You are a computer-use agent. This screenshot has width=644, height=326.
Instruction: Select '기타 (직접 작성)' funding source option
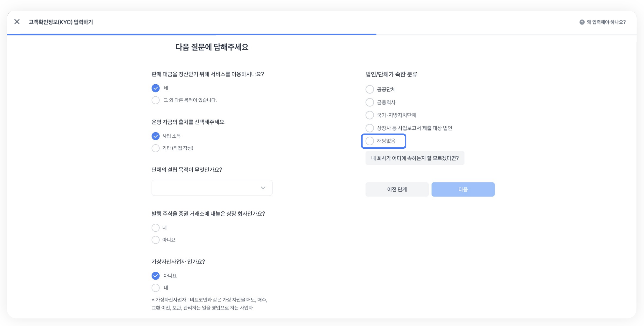tap(156, 148)
